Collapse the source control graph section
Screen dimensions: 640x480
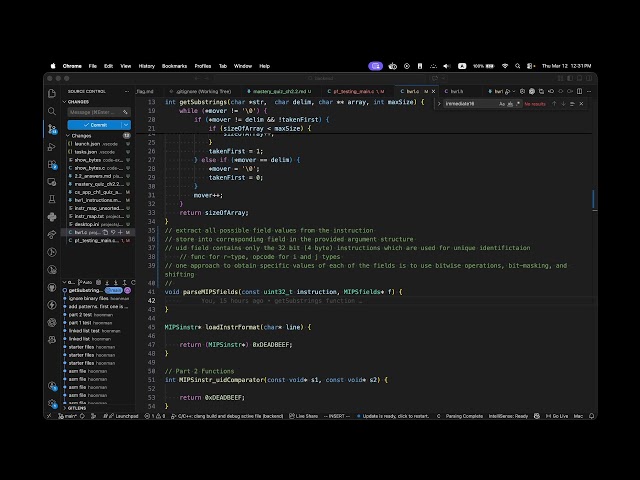[x=64, y=282]
